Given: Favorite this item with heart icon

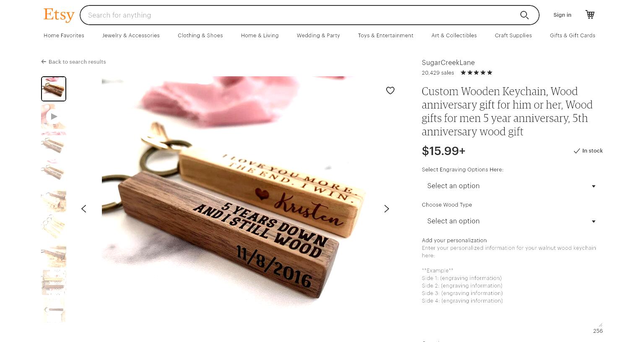Looking at the screenshot, I should pos(390,91).
